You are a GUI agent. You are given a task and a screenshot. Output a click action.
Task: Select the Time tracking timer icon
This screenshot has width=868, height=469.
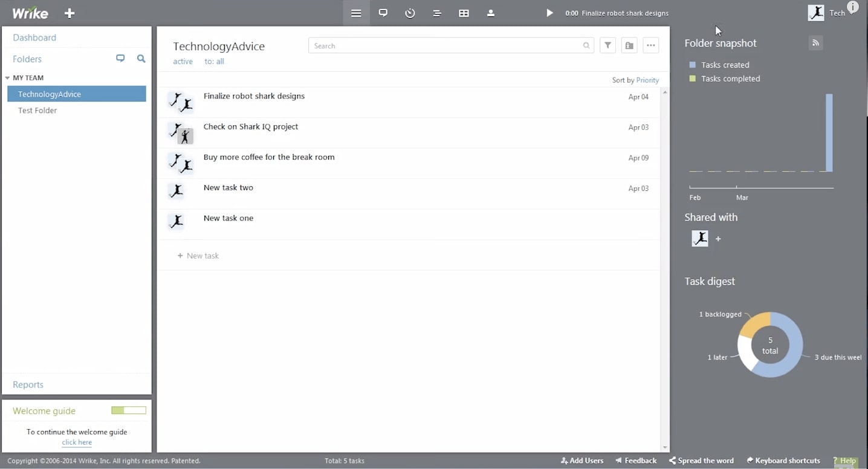(x=410, y=13)
